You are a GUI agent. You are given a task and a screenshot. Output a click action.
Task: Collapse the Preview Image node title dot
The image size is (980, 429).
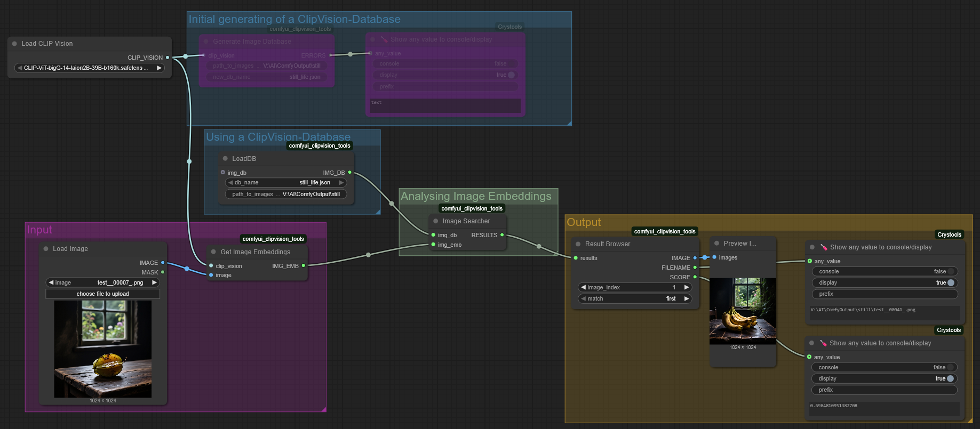(716, 244)
